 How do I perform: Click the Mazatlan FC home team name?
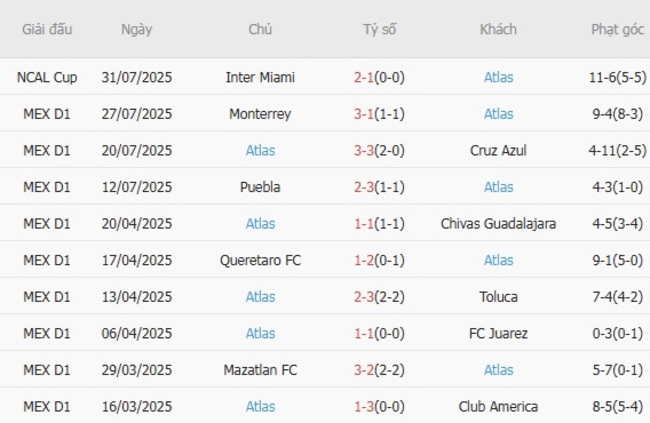[260, 370]
